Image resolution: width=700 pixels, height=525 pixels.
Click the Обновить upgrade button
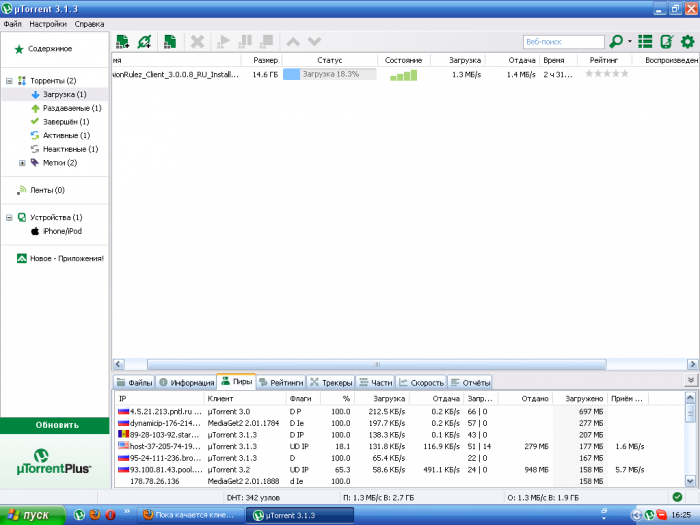click(x=56, y=424)
